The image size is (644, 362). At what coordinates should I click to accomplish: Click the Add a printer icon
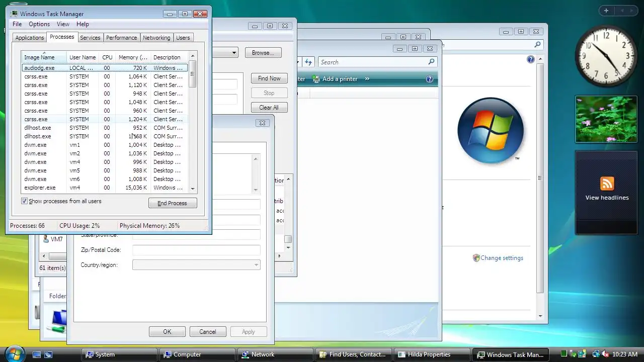(x=316, y=79)
